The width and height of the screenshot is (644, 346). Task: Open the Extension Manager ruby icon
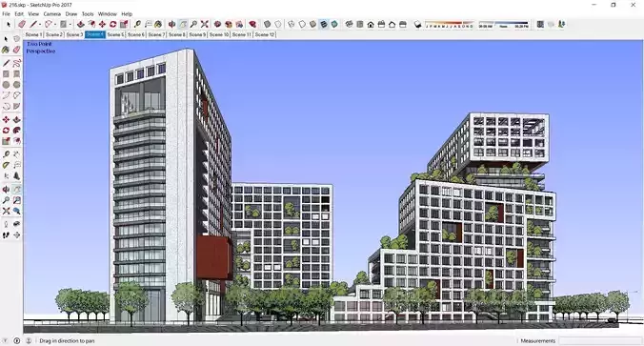252,24
